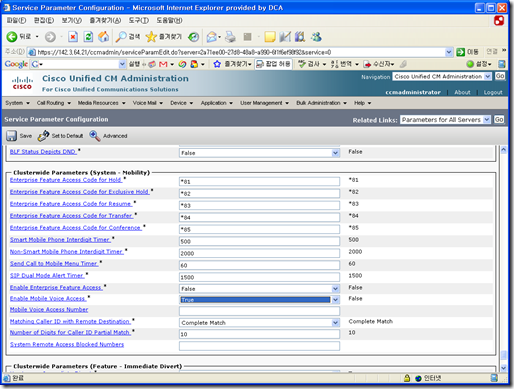The width and height of the screenshot is (514, 389).
Task: Open Smart Mobile Phone Interdigit Timer link
Action: tap(60, 240)
